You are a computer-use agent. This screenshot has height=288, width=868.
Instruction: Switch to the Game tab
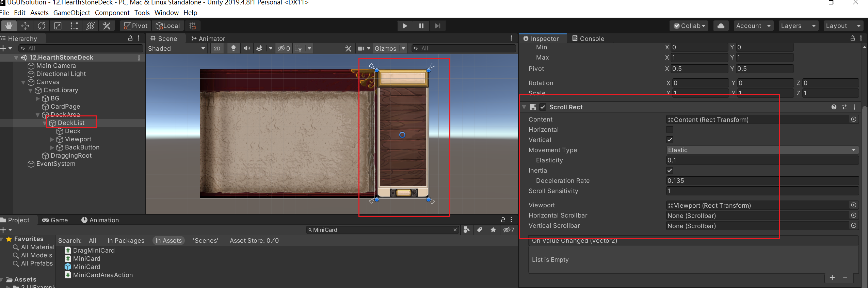55,220
